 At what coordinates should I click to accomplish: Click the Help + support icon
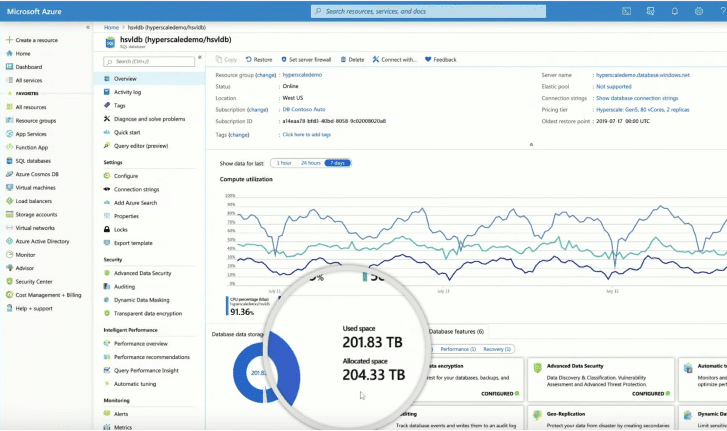[x=9, y=309]
